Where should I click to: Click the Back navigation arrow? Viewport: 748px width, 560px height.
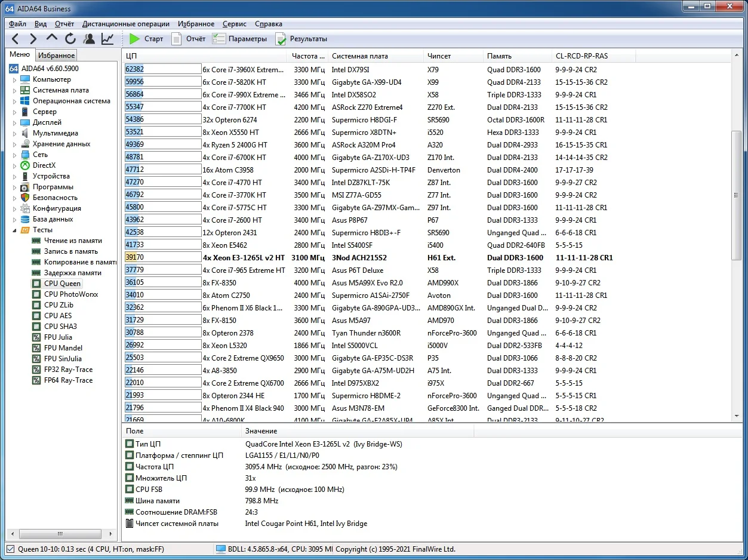(16, 39)
